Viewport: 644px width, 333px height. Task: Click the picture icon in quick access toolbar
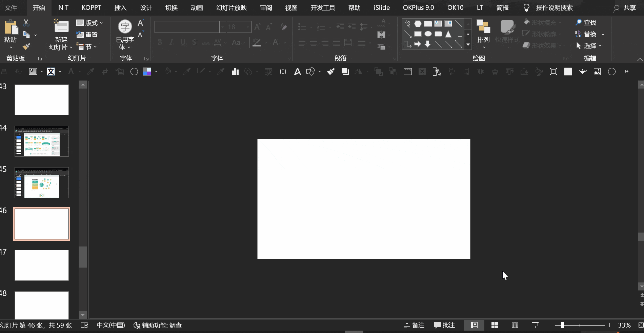pos(597,72)
